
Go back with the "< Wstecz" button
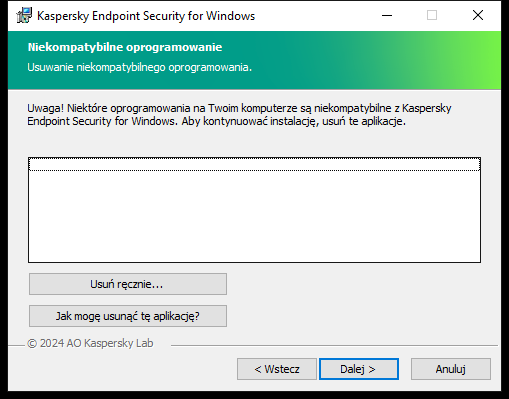277,369
